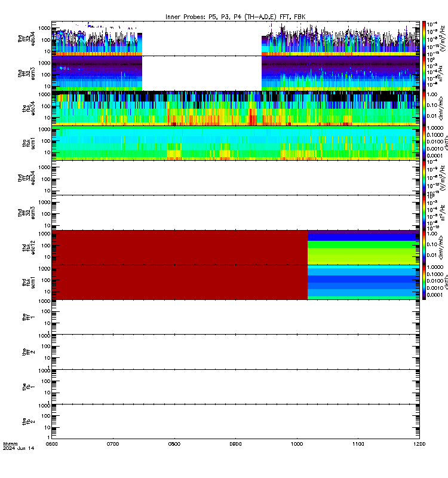Click the color bar for tha fbk edc34

pos(424,108)
